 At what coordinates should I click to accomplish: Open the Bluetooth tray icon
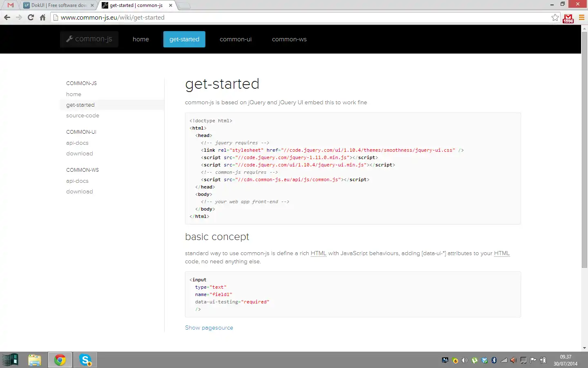494,360
